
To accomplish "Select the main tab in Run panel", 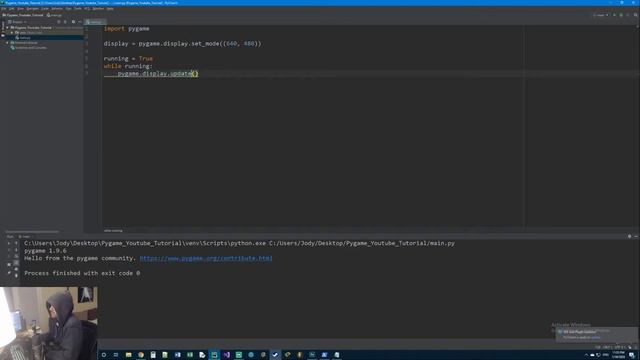I will tap(25, 237).
